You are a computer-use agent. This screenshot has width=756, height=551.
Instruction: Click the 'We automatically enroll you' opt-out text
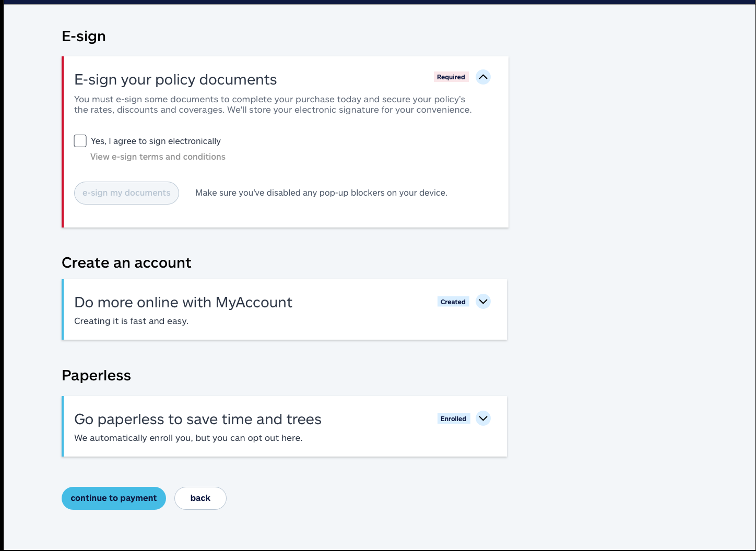point(188,438)
